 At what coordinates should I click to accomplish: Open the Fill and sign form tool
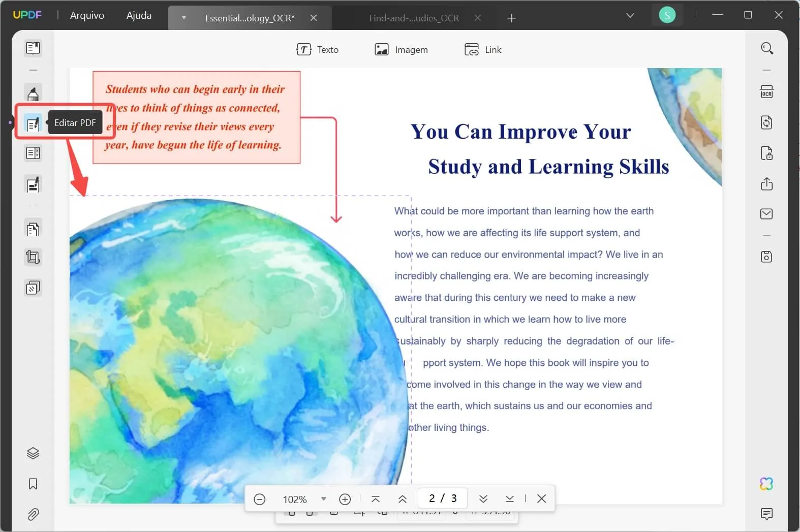33,184
